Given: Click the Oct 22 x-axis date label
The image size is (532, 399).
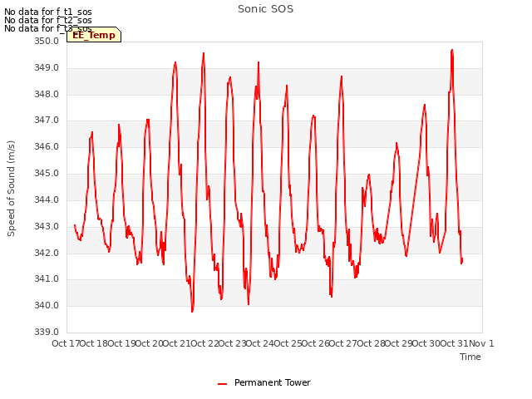Looking at the screenshot, I should pos(205,343).
